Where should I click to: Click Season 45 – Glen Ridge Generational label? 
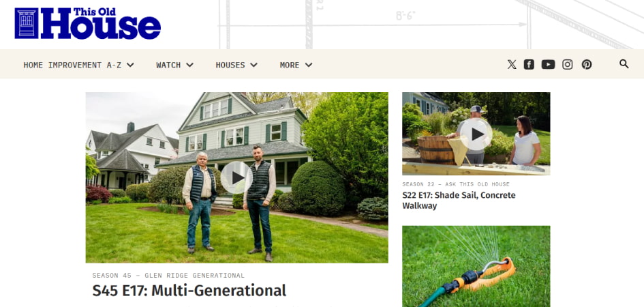(x=168, y=276)
